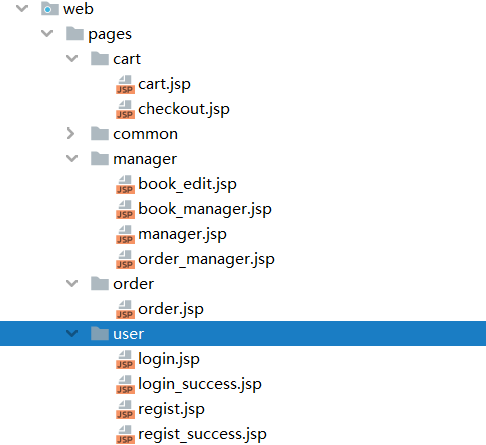Select the cart folder label
The height and width of the screenshot is (445, 486).
127,59
